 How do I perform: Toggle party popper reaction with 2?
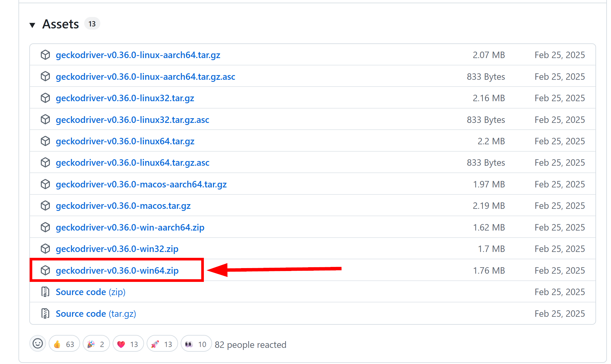tap(96, 344)
